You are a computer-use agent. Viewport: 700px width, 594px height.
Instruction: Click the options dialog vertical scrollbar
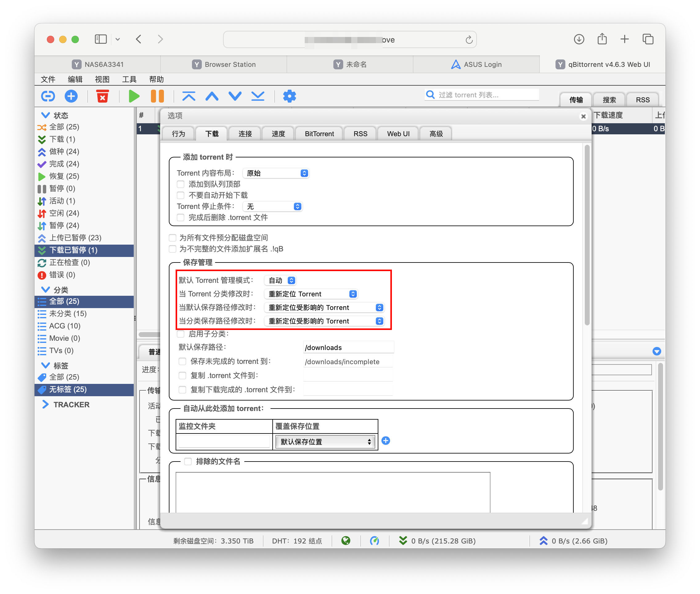(x=587, y=235)
